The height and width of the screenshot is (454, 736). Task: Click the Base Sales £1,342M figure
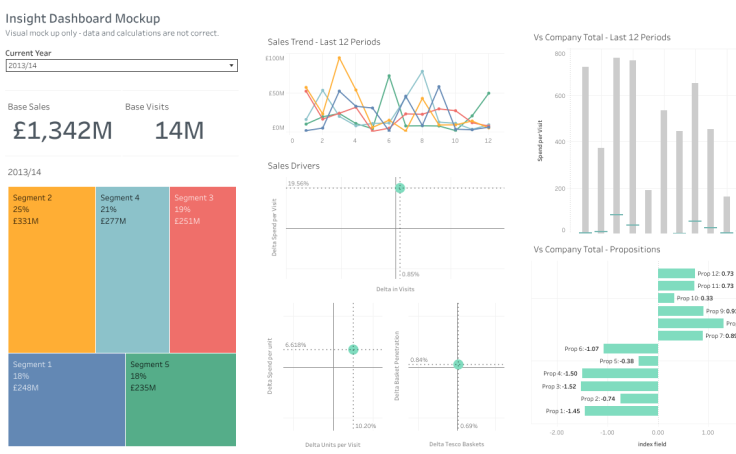point(62,130)
